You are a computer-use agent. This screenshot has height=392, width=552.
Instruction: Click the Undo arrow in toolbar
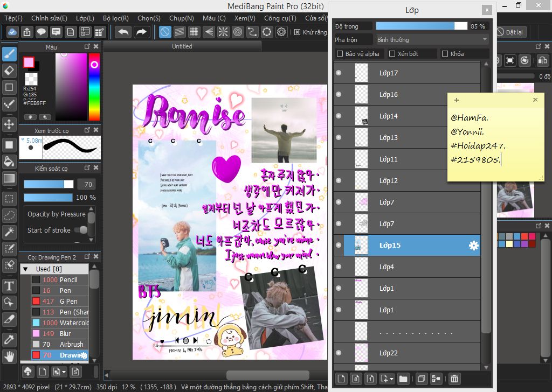pos(123,32)
